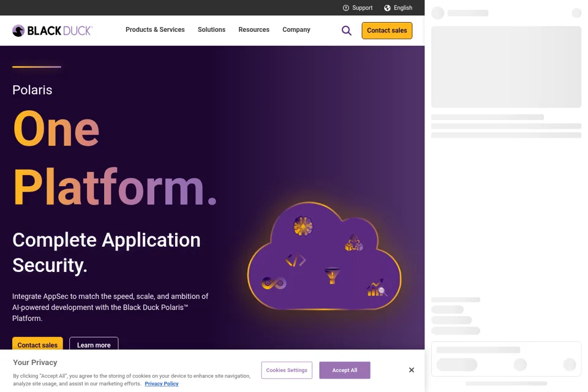Click Contact sales in hero section
This screenshot has height=392, width=588.
click(37, 344)
